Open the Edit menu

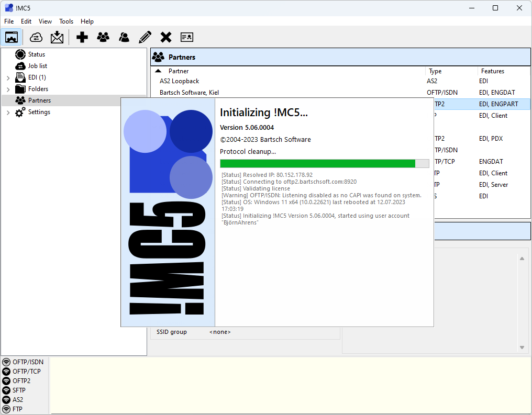pos(26,21)
